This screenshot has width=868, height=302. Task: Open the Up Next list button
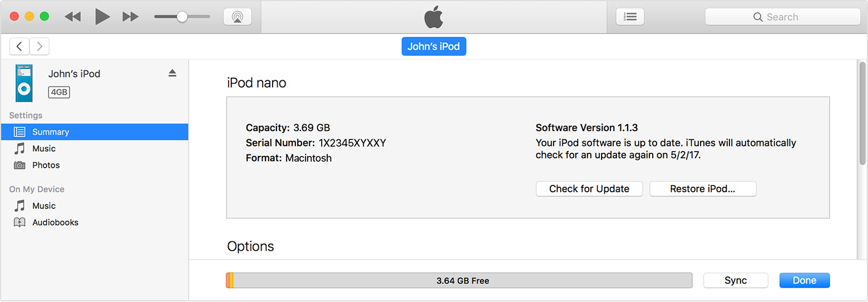(x=630, y=17)
